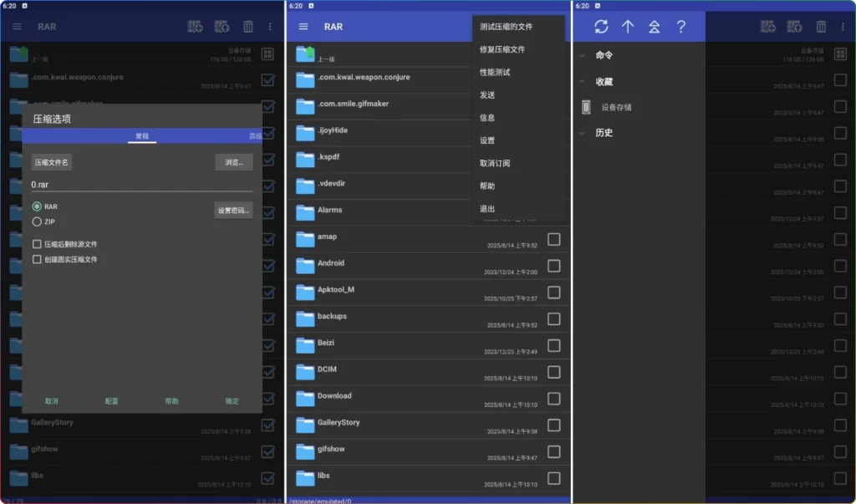Tap the add-to-archive icon in the toolbar
Viewport: 856px width, 504px height.
point(195,26)
